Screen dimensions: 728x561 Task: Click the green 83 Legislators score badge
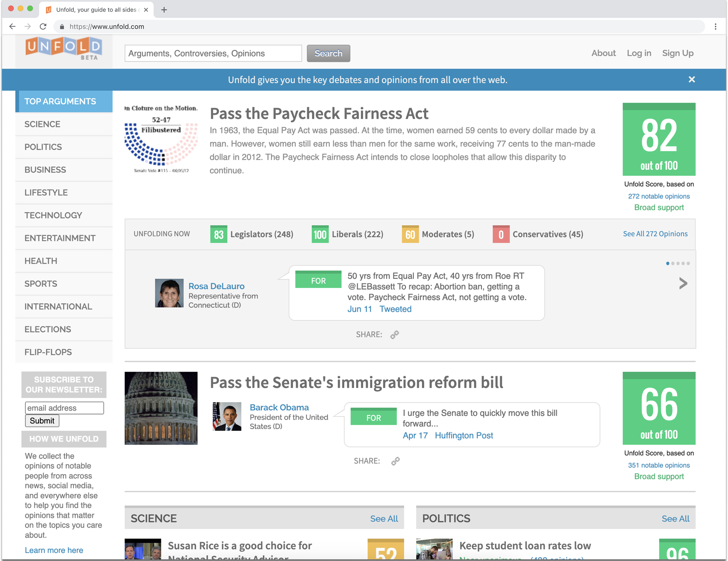(x=219, y=234)
